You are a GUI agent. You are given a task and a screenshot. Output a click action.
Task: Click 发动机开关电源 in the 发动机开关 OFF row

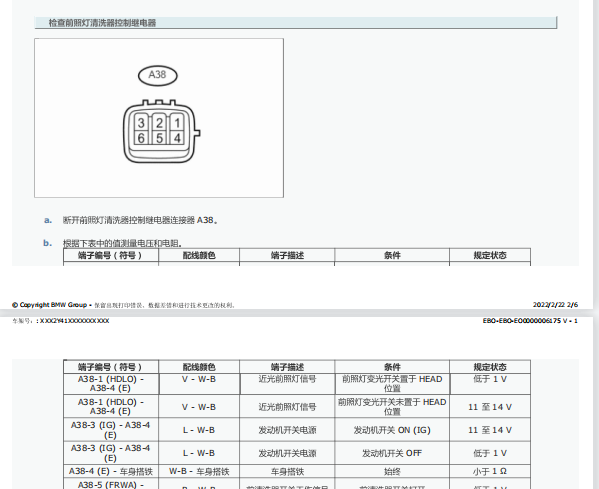(287, 453)
